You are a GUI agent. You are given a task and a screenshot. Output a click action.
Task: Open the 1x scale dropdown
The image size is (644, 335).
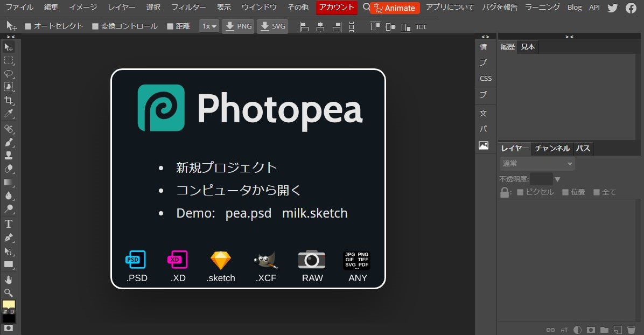click(x=209, y=26)
